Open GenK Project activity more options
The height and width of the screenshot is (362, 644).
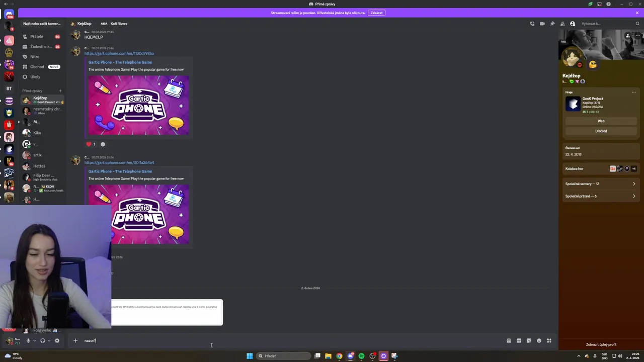633,93
